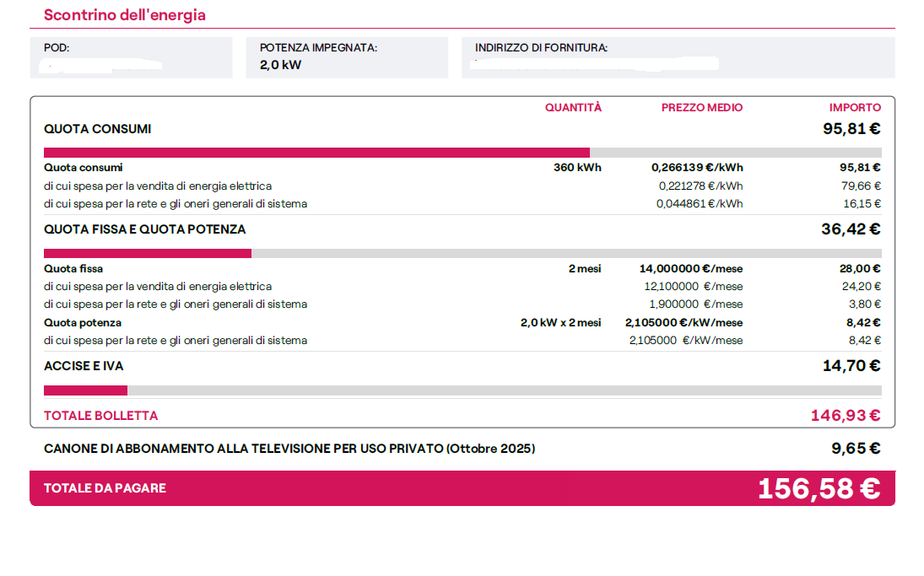Select the bold 'Quota potenza' row label
This screenshot has width=924, height=576.
[x=83, y=323]
